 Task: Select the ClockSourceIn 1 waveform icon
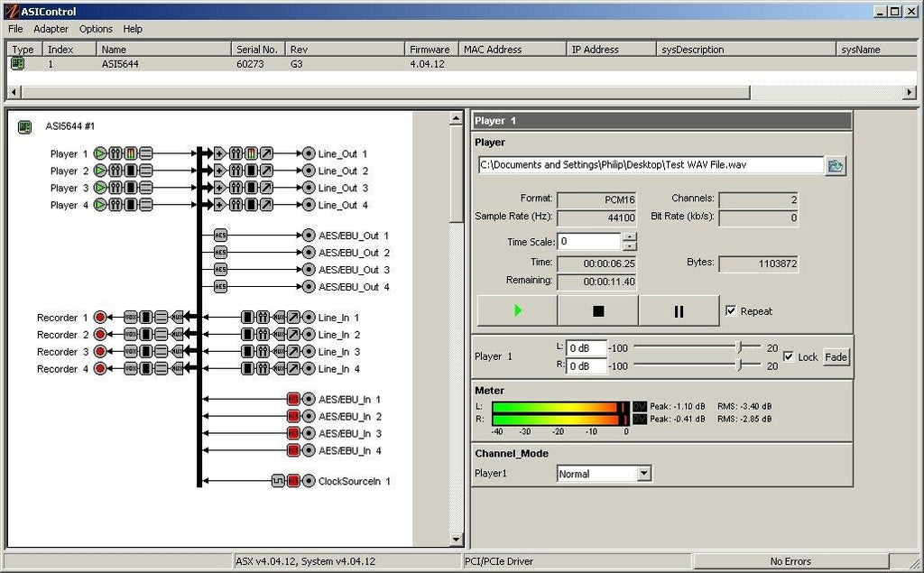278,481
